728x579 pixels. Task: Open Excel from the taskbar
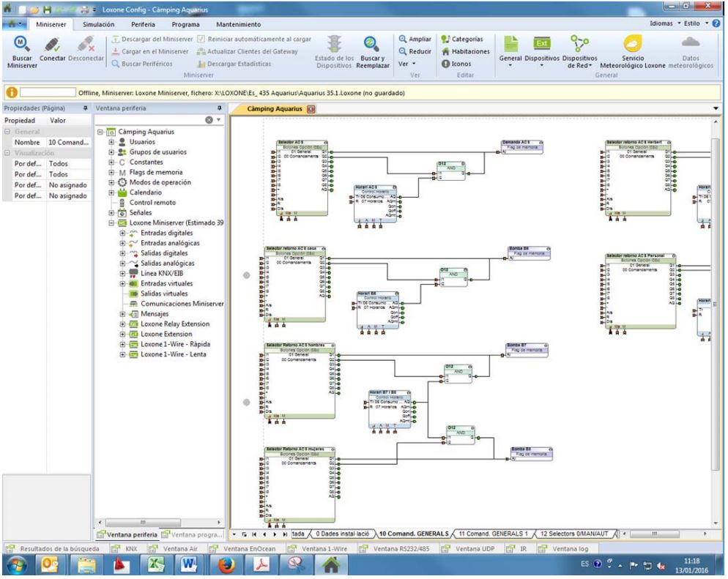click(155, 565)
